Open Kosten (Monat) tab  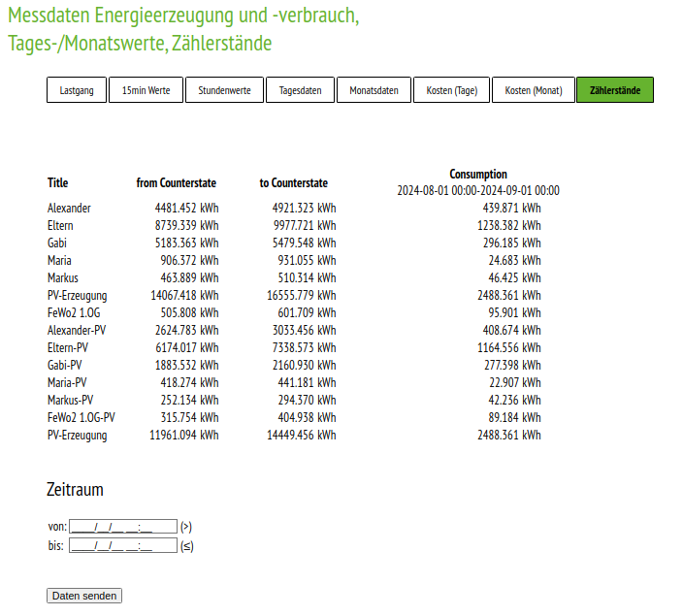pos(534,90)
